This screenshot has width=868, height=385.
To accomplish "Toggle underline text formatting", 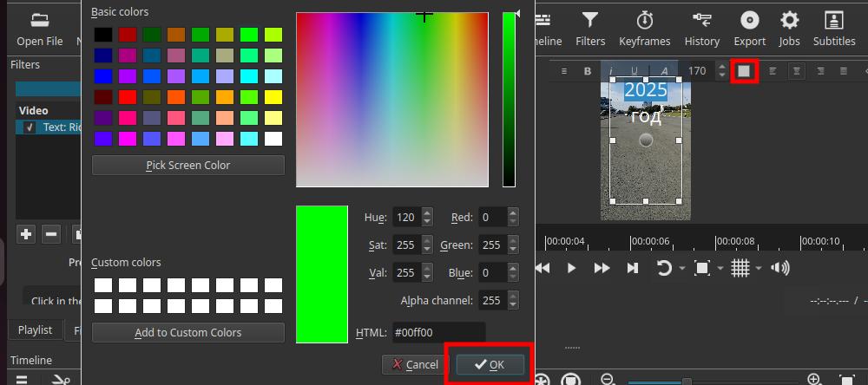I will click(635, 71).
